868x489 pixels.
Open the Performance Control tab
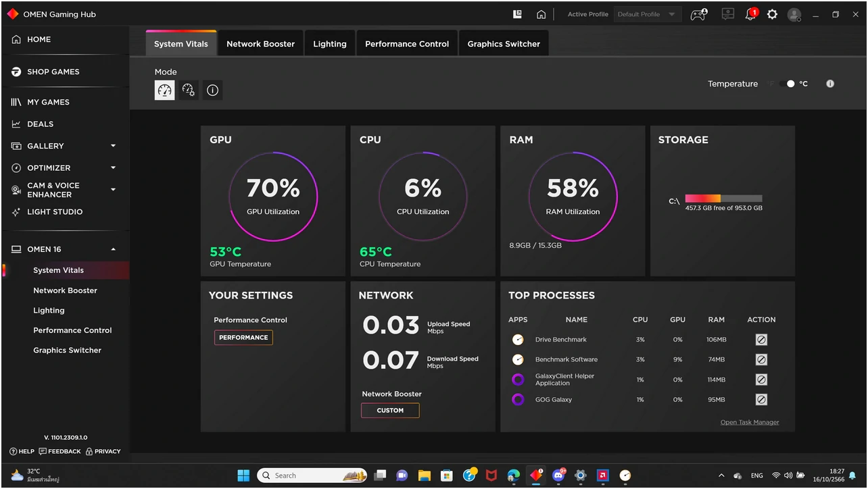[x=407, y=44]
